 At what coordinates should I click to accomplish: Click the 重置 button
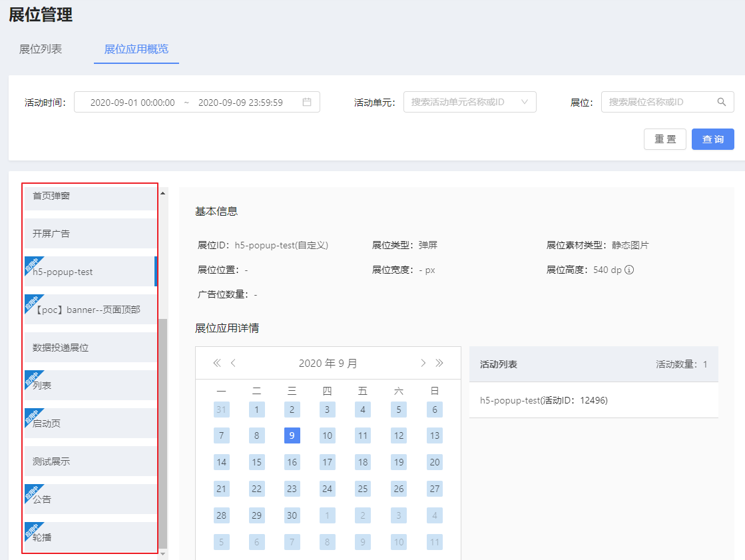pos(664,139)
